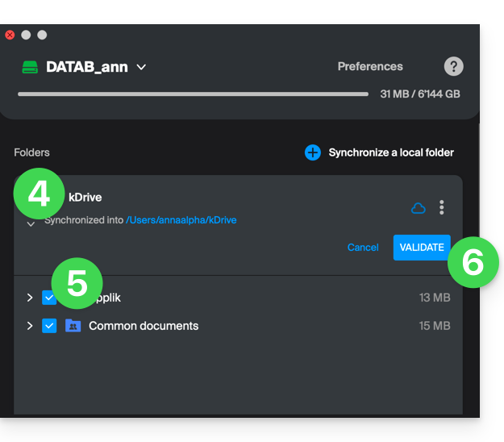Open the three-dot menu for kDrive
This screenshot has height=442, width=504.
pyautogui.click(x=441, y=208)
